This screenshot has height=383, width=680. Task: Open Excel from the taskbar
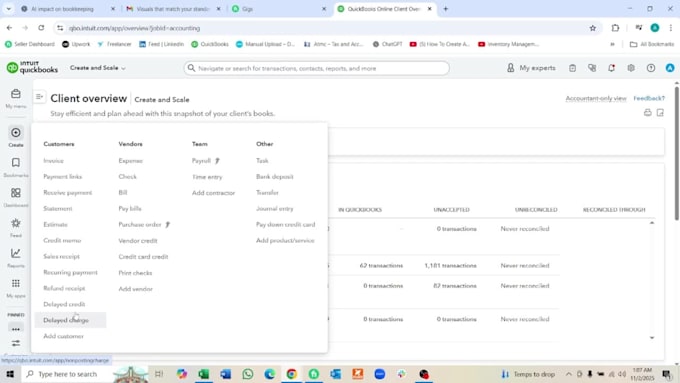point(203,374)
